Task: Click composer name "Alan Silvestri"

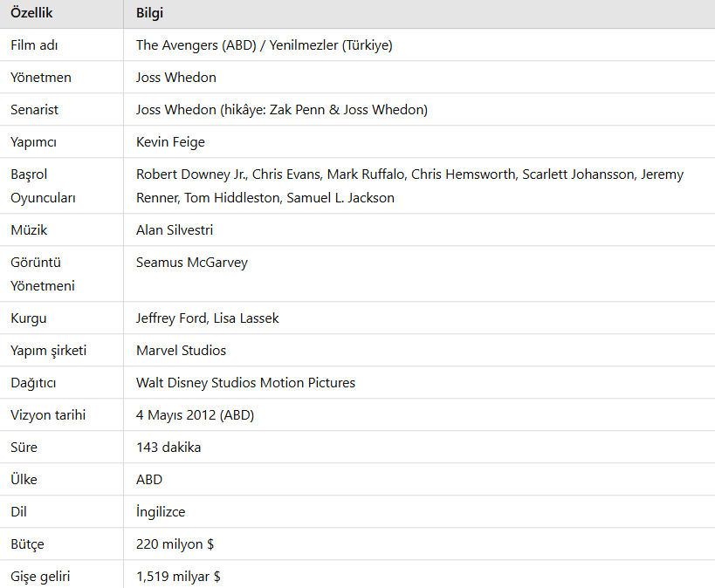Action: point(175,230)
